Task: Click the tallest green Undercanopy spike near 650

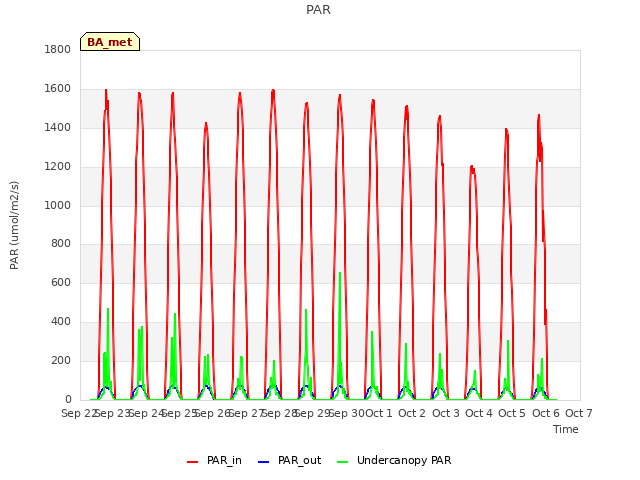Action: pyautogui.click(x=340, y=273)
